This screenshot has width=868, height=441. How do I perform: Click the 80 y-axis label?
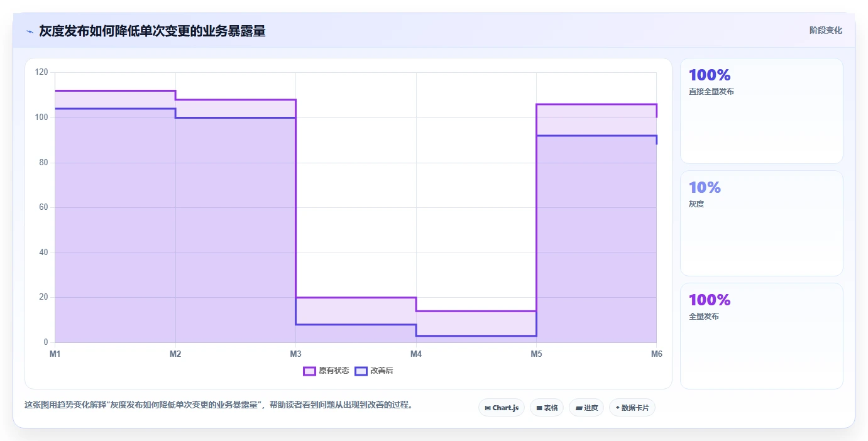(43, 163)
